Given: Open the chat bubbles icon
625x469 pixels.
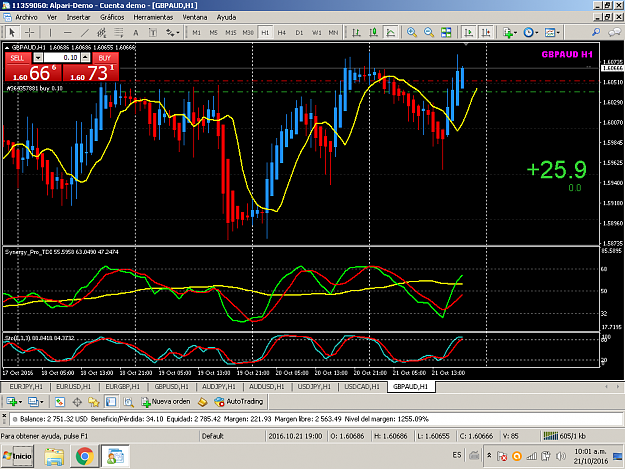Looking at the screenshot, I should coord(614,32).
